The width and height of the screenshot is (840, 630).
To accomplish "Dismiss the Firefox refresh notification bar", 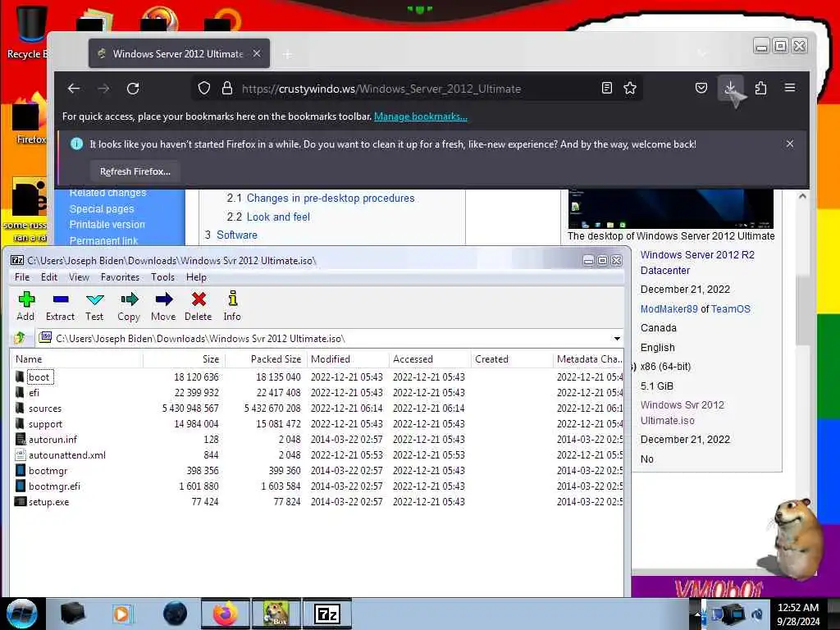I will tap(790, 144).
